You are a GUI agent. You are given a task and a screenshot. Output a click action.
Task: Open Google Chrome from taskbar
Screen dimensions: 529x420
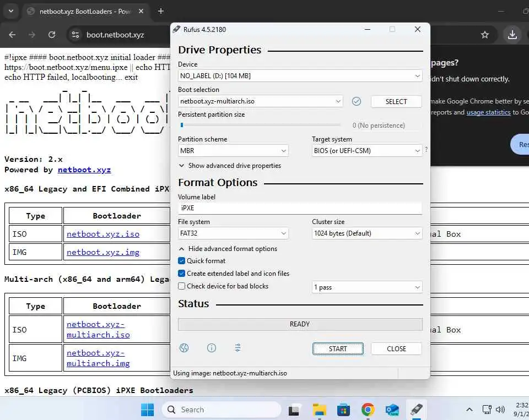368,410
